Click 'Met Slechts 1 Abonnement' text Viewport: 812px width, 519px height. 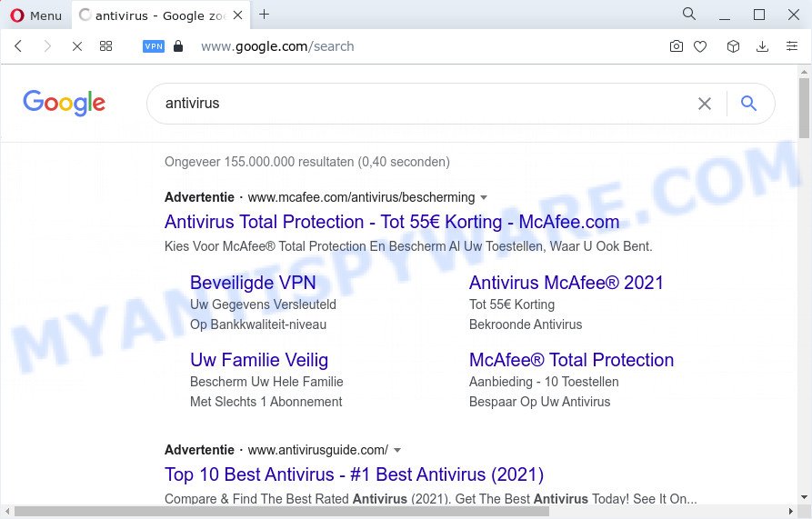(x=266, y=402)
